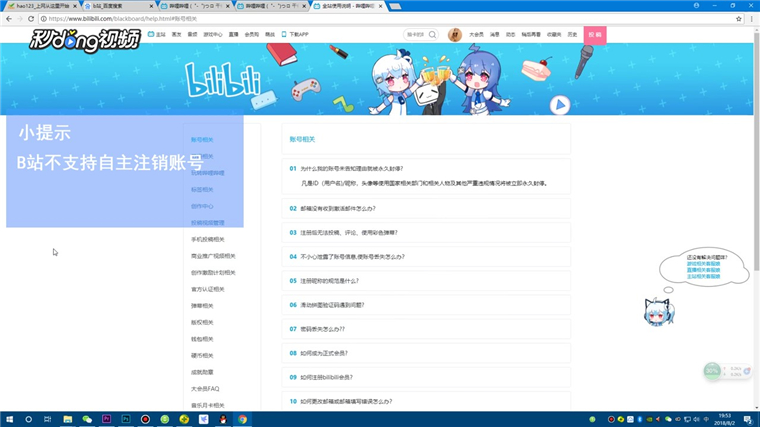The image size is (760, 427).
Task: Open File Explorer from the taskbar
Action: pyautogui.click(x=68, y=419)
